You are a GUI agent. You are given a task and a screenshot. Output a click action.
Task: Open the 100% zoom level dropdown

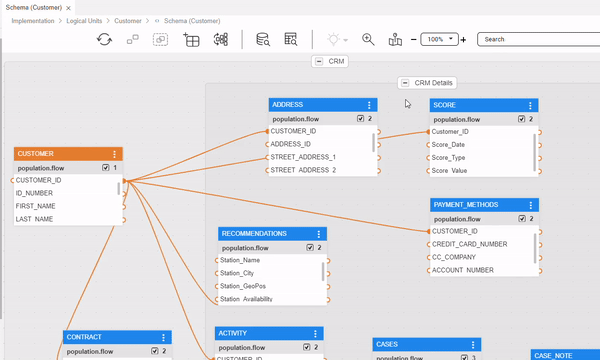click(439, 39)
